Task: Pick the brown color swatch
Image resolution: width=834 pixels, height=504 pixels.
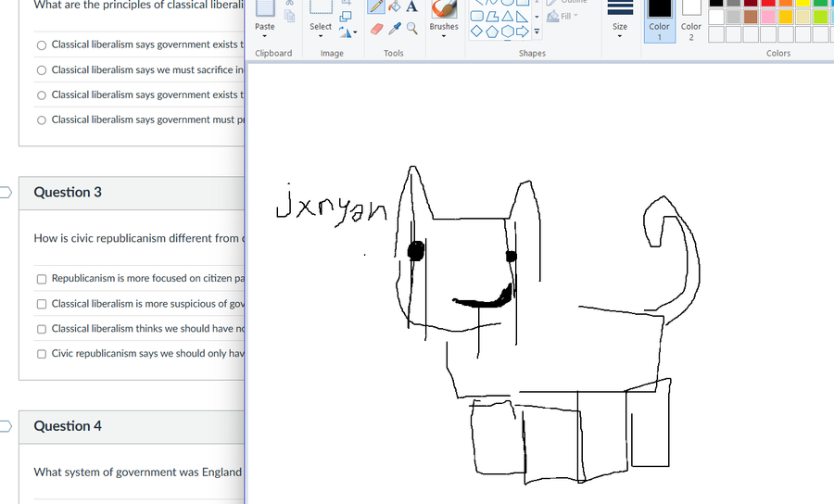Action: point(751,17)
